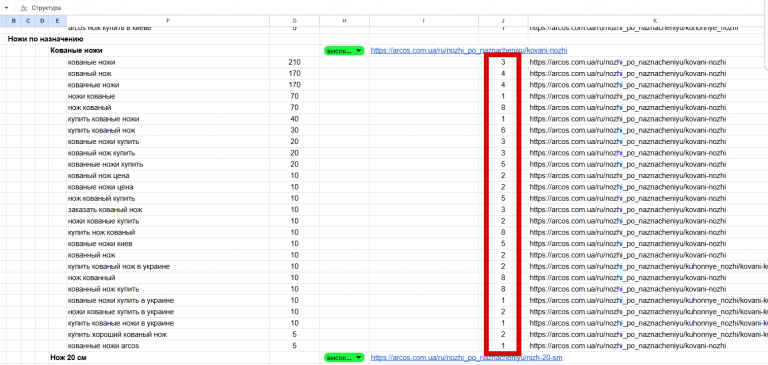768x365 pixels.
Task: Open the name box dropdown arrow
Action: coord(6,8)
